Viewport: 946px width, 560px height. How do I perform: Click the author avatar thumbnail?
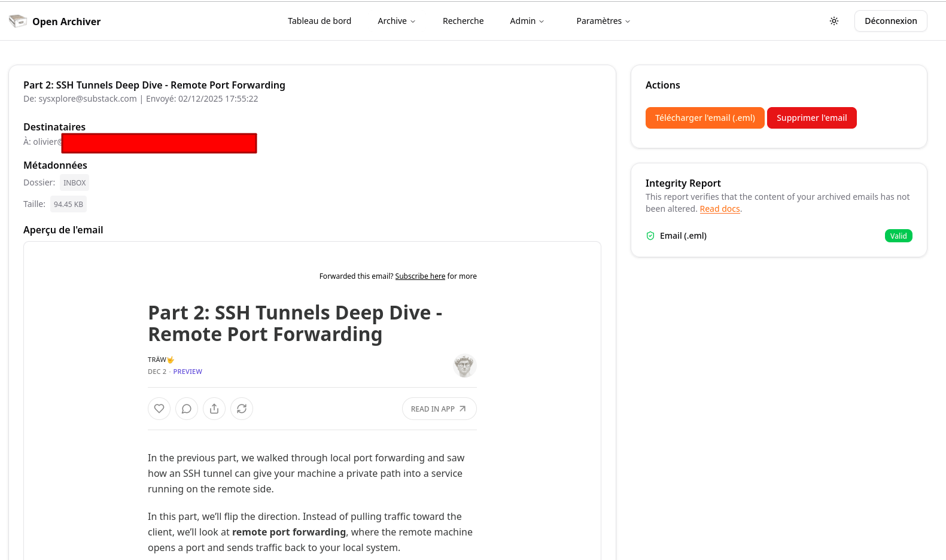coord(464,366)
